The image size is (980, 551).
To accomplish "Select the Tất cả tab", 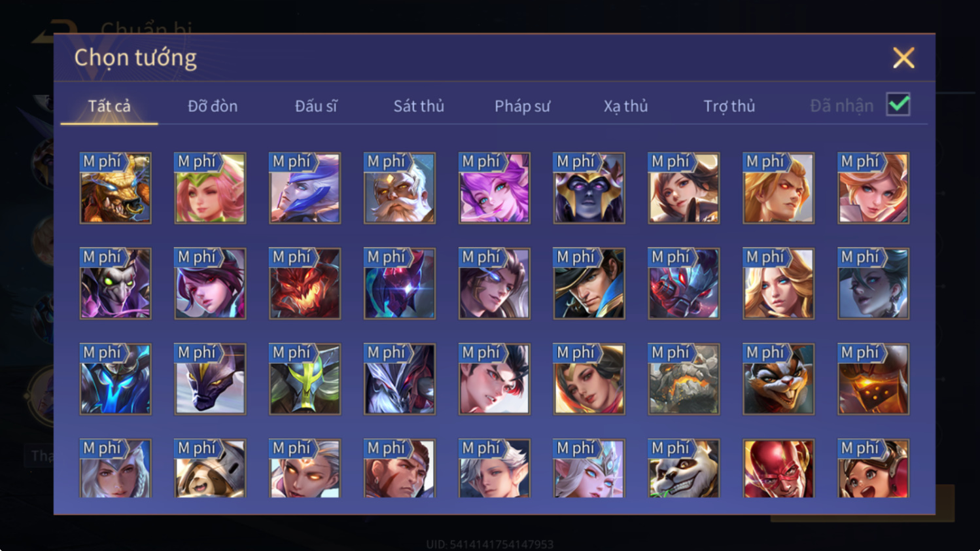I will (109, 106).
